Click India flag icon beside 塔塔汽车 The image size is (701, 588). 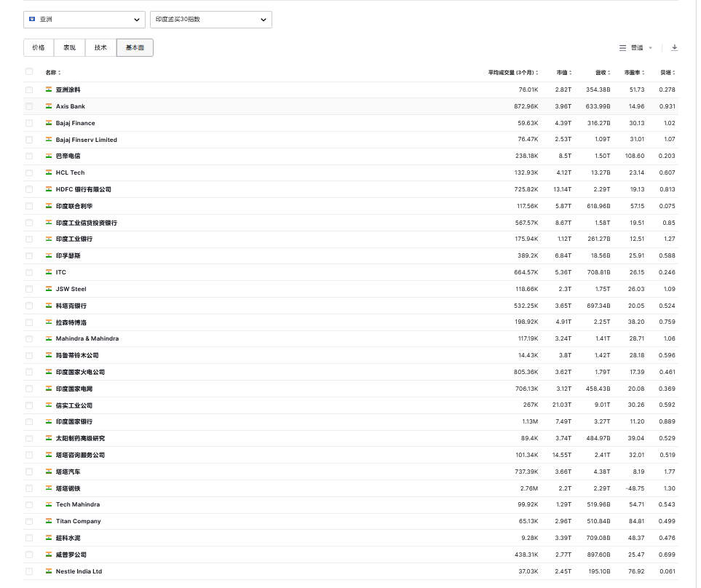point(49,472)
